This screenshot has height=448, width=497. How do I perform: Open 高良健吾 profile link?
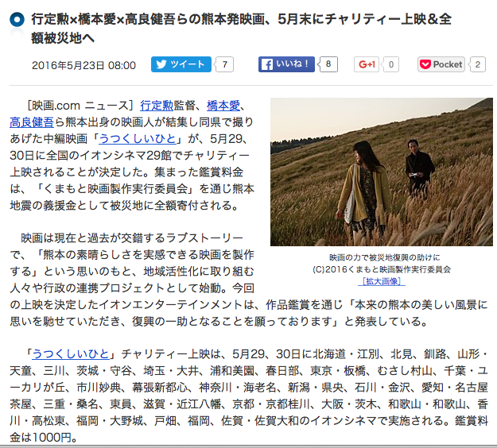32,122
